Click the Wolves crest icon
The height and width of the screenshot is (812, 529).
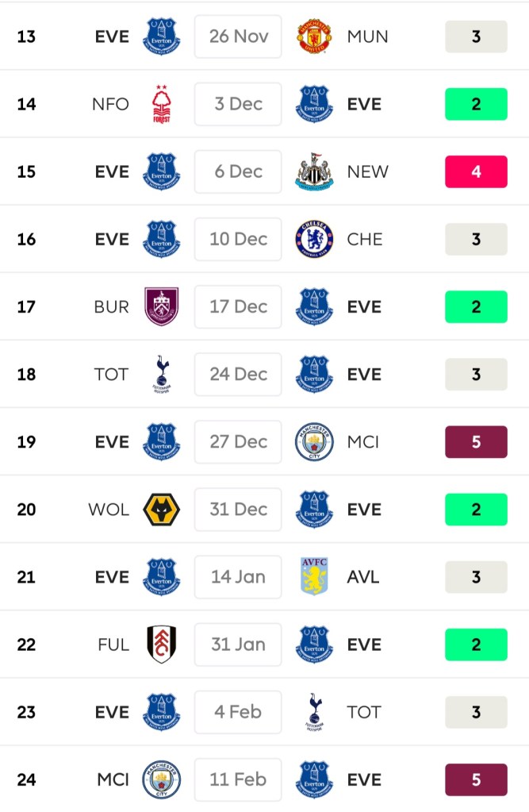click(162, 510)
